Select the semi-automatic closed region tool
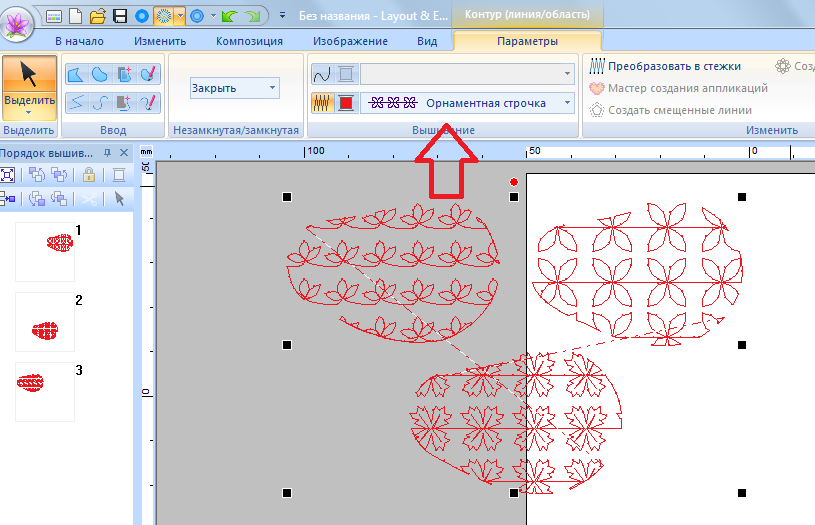Image resolution: width=815 pixels, height=525 pixels. 124,75
